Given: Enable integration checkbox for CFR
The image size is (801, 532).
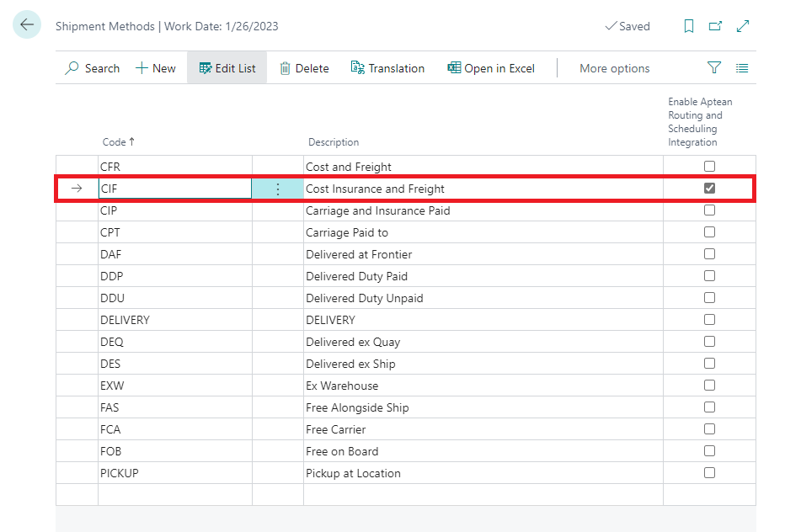Looking at the screenshot, I should coord(709,167).
